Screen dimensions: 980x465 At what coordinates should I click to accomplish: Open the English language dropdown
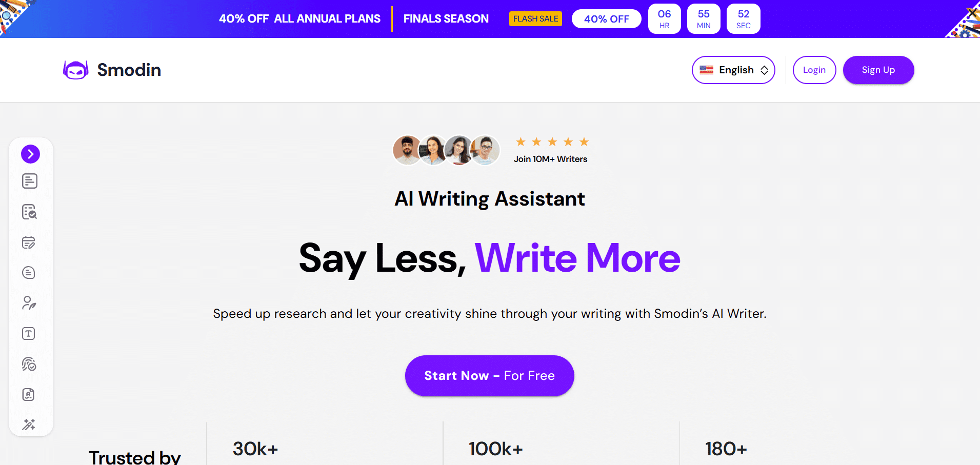[x=733, y=70]
